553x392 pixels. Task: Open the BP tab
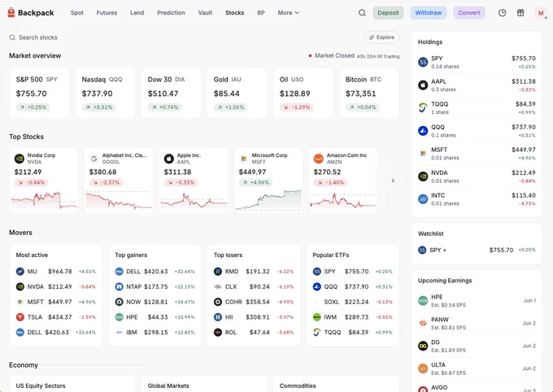click(x=260, y=13)
